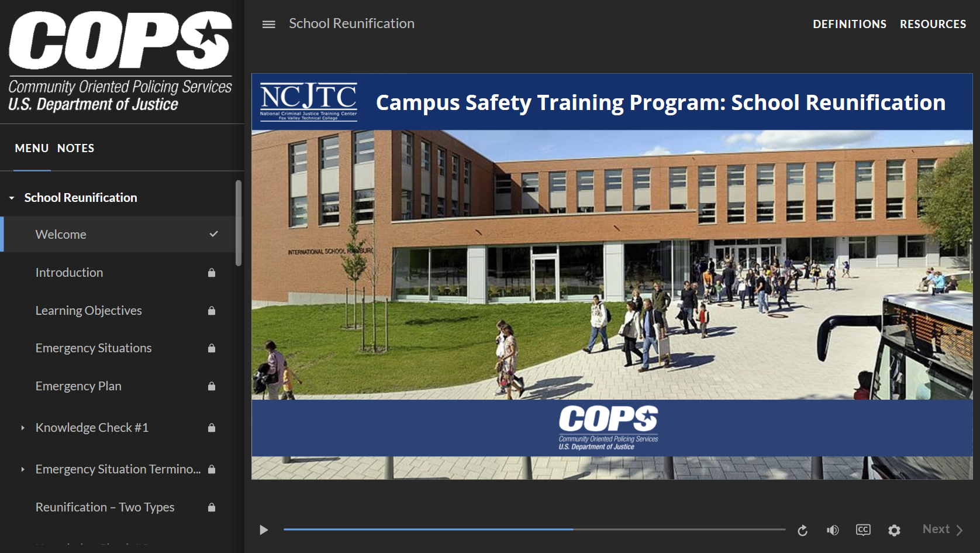Click the COPS logo on the slide banner
This screenshot has height=553, width=980.
click(608, 428)
